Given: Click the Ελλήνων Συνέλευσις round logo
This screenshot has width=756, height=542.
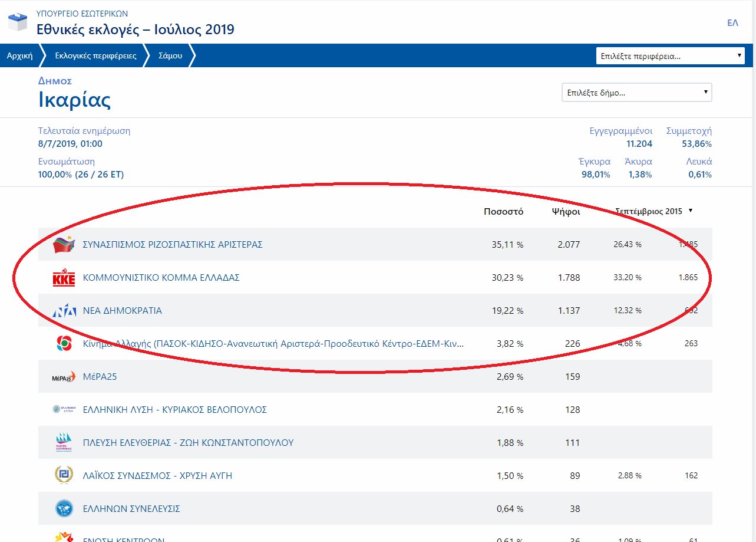Looking at the screenshot, I should (x=64, y=508).
